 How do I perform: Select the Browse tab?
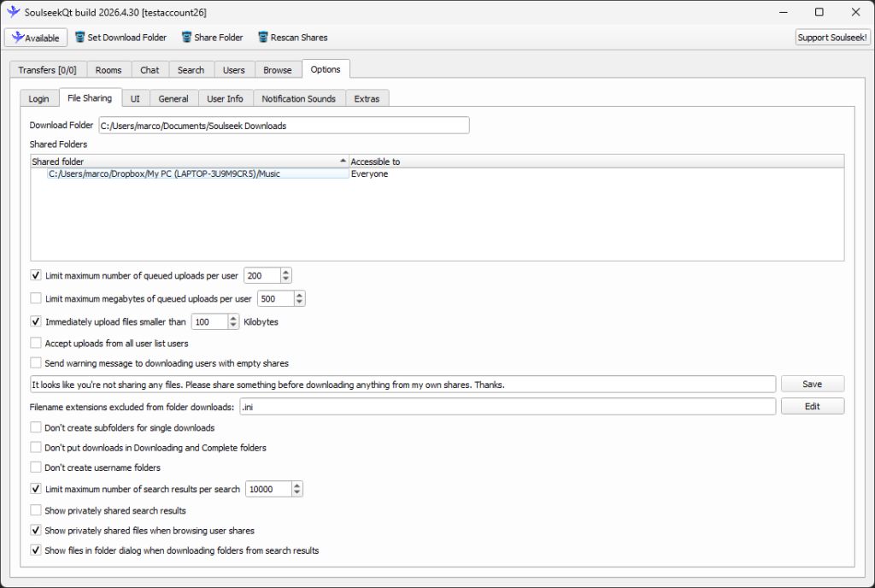(278, 70)
